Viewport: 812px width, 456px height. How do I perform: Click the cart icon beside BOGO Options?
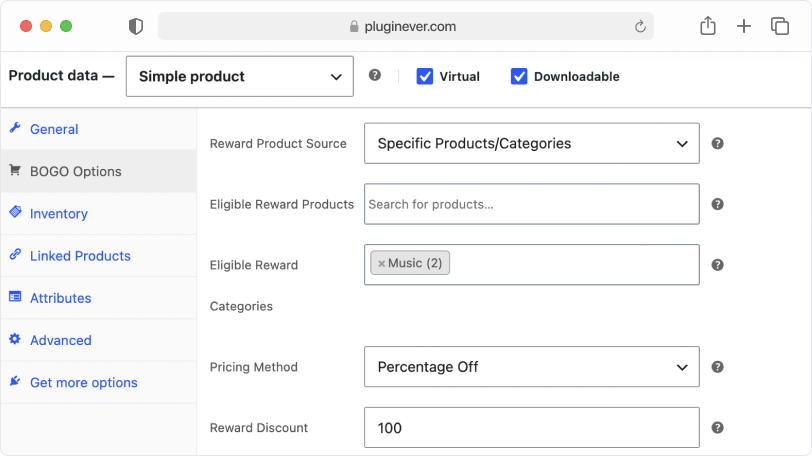point(15,170)
